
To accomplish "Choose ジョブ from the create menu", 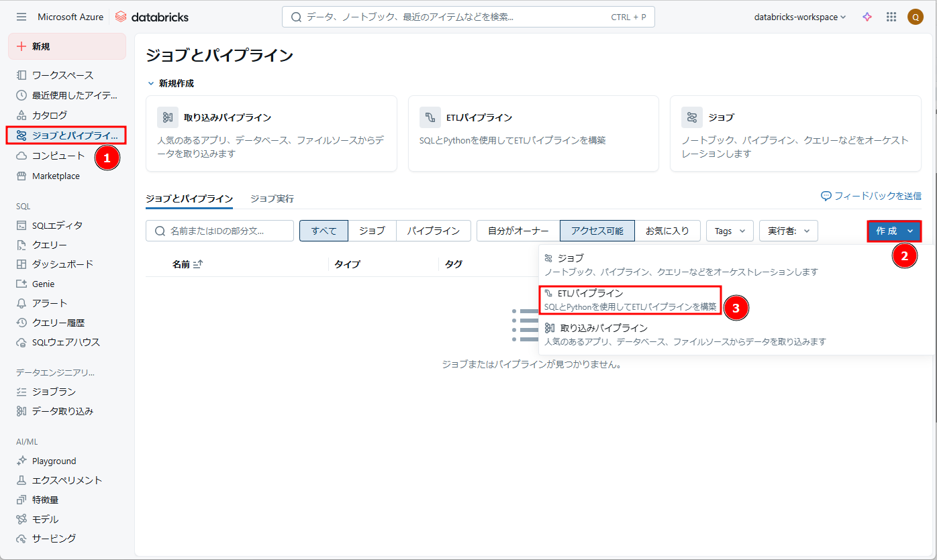I will [736, 265].
